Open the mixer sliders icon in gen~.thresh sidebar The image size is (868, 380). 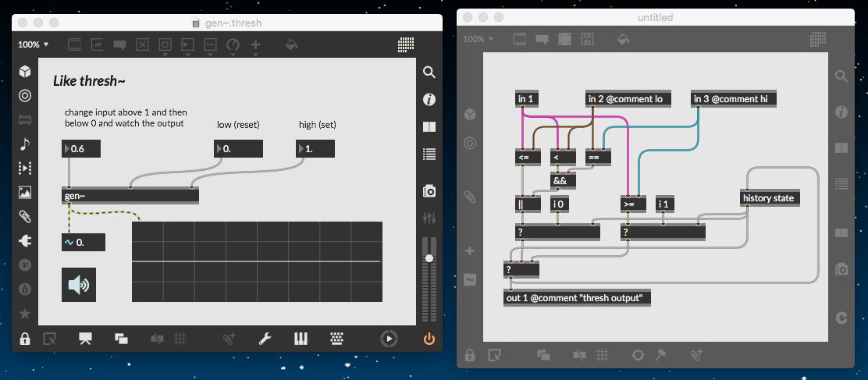click(x=429, y=218)
